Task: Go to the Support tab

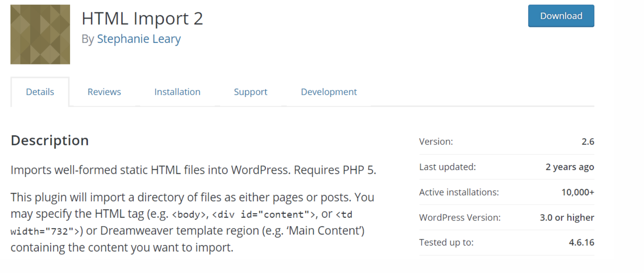Action: [250, 92]
